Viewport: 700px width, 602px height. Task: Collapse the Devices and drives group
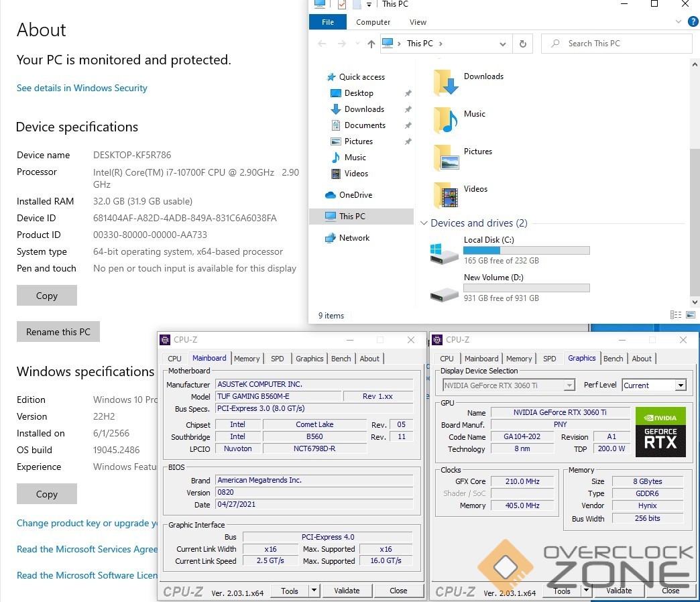424,223
